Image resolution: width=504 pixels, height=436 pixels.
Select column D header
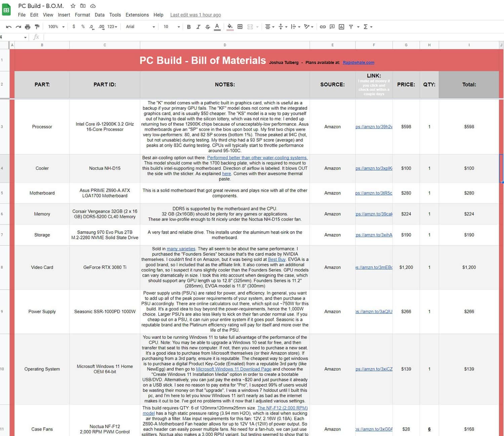pos(225,45)
